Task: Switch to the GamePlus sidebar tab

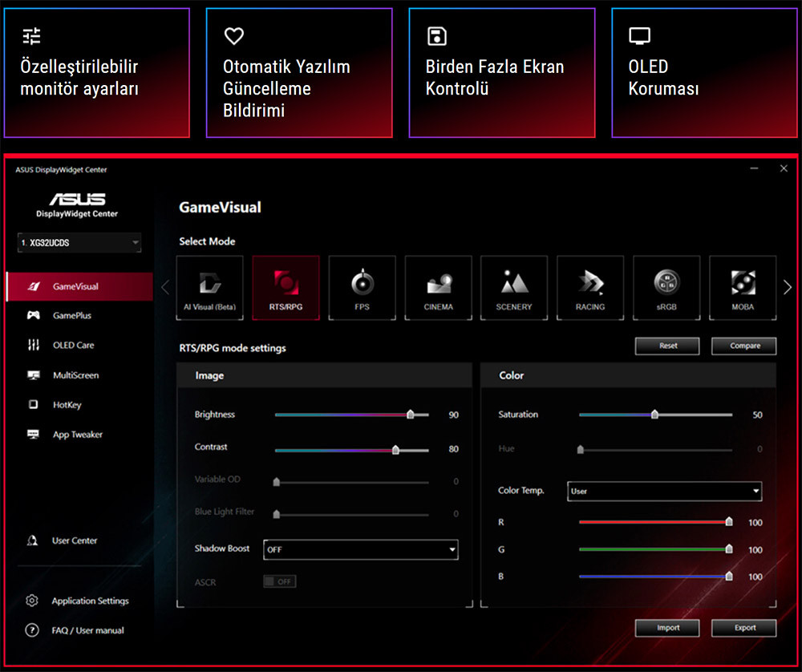Action: pyautogui.click(x=71, y=316)
